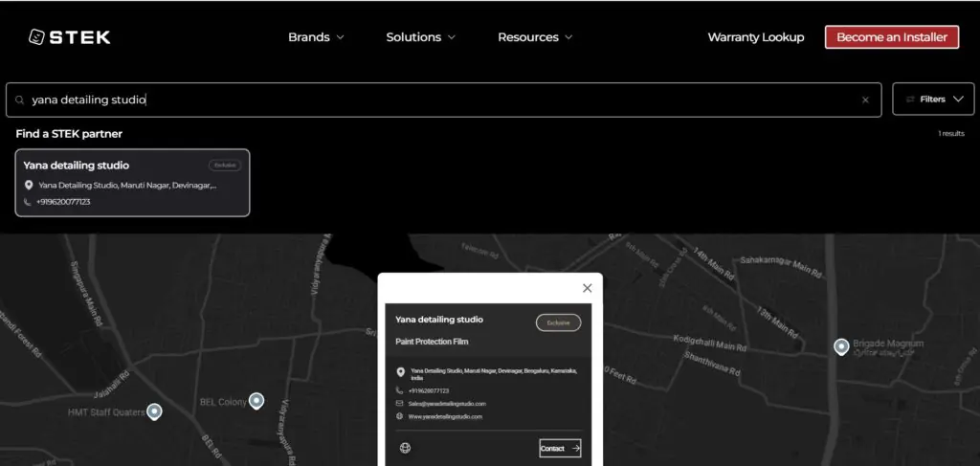Click the STEK logo
Viewport: 980px width, 466px height.
tap(69, 37)
